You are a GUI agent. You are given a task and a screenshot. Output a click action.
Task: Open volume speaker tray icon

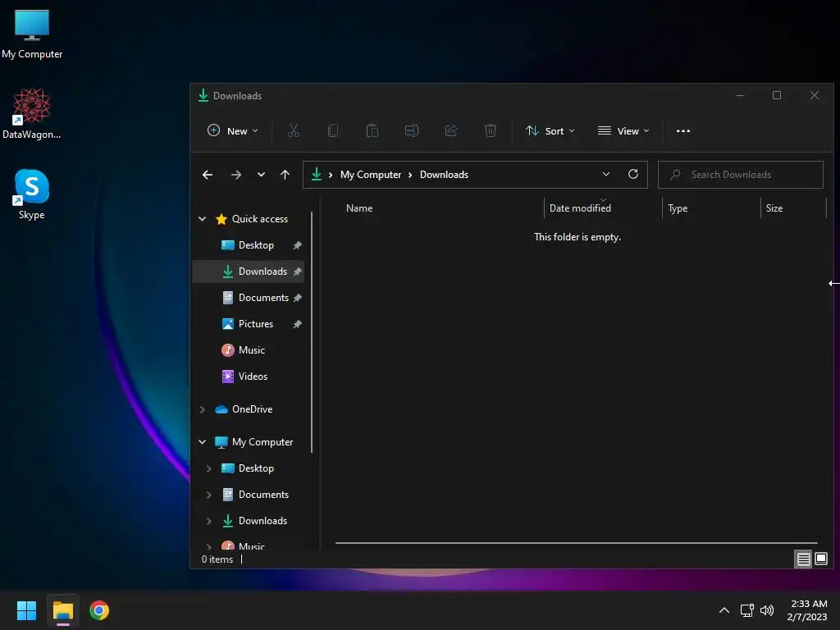(x=767, y=610)
